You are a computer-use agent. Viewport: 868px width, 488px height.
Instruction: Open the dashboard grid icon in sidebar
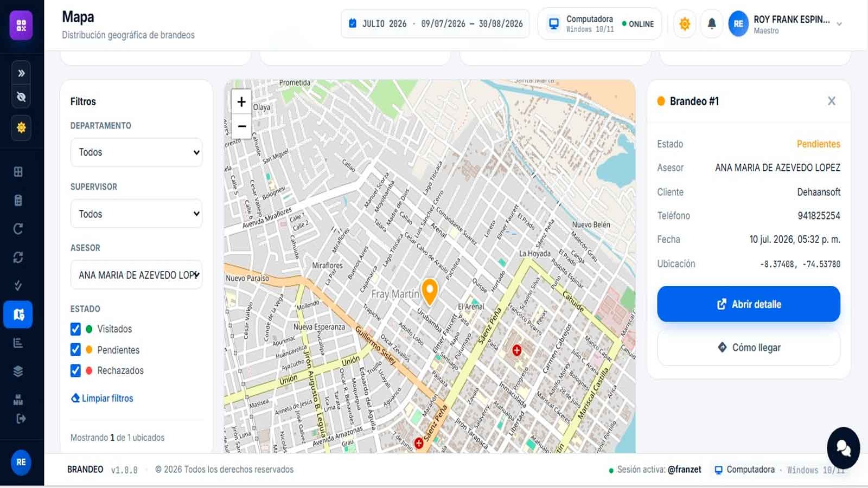pyautogui.click(x=18, y=172)
